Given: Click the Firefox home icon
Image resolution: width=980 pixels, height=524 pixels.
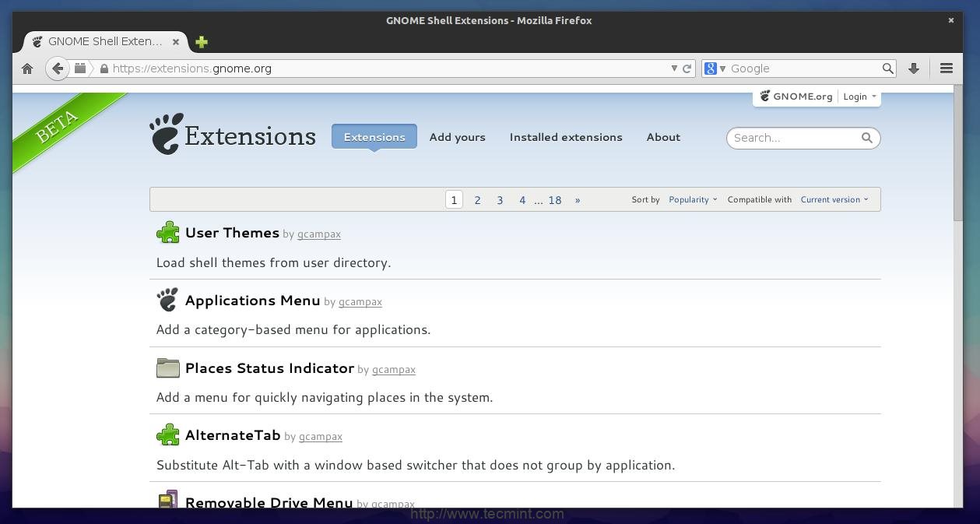Looking at the screenshot, I should click(27, 69).
